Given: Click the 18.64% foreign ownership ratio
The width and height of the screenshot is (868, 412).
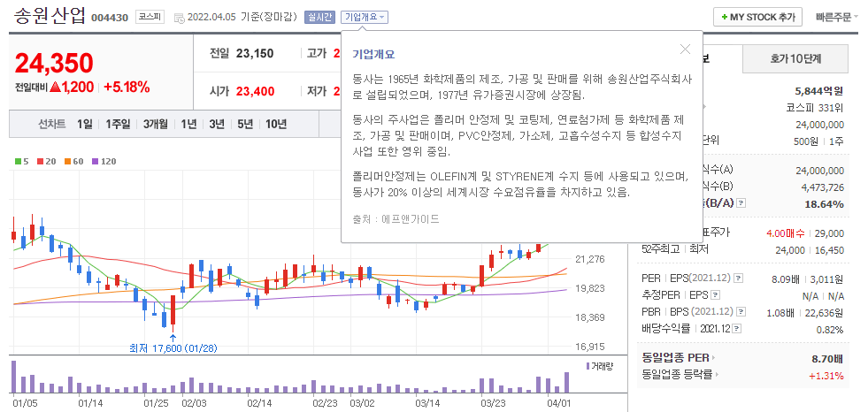Looking at the screenshot, I should point(825,204).
